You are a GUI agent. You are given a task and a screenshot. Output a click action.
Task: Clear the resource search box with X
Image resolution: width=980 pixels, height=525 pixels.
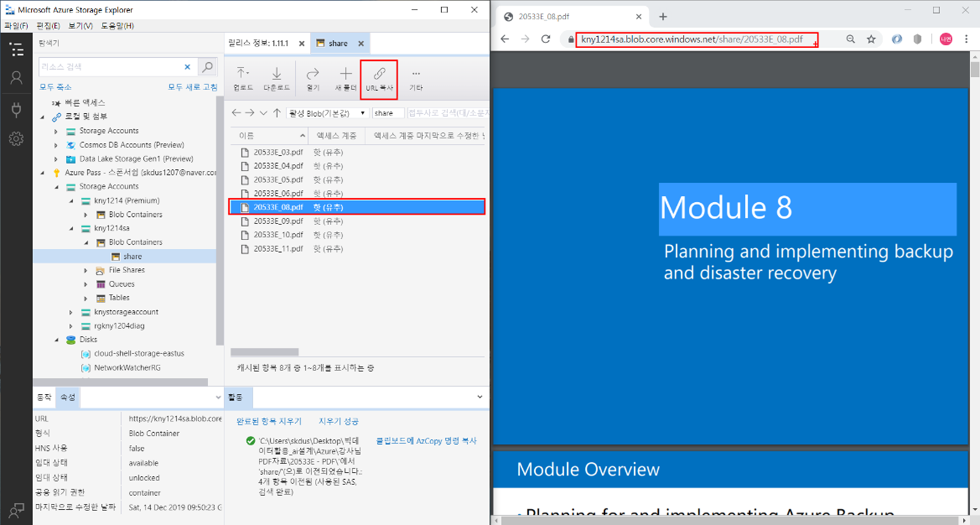tap(187, 67)
